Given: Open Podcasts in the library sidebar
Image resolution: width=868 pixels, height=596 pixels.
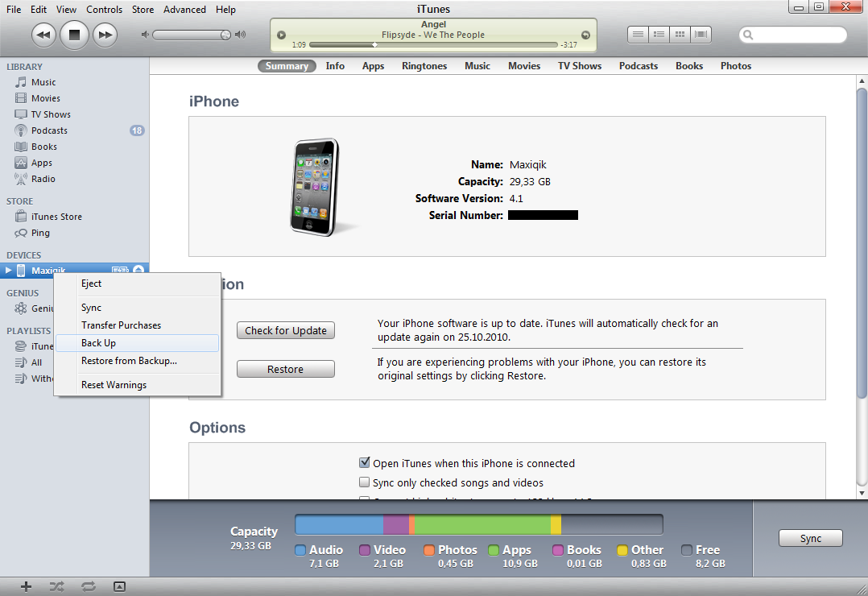Looking at the screenshot, I should click(49, 130).
